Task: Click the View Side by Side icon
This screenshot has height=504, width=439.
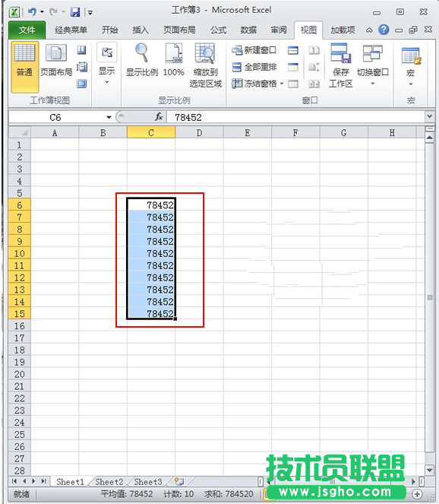Action: click(314, 50)
